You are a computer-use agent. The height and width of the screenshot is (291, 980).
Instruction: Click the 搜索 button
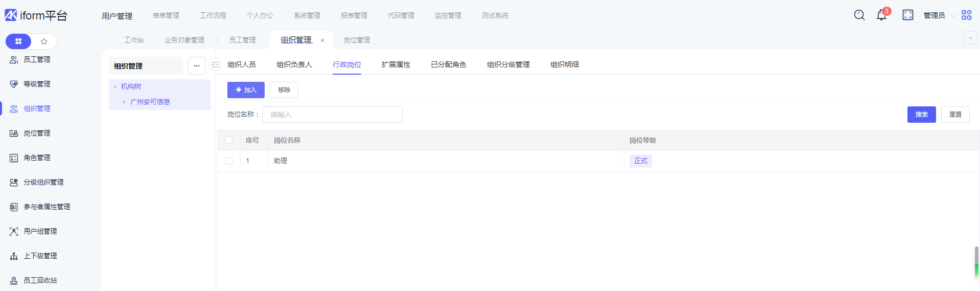point(921,115)
